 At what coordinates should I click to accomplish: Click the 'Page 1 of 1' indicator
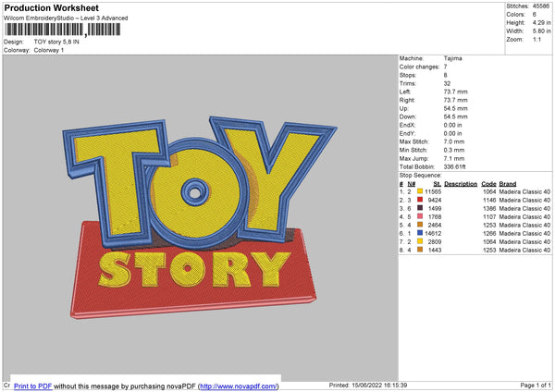tap(536, 386)
